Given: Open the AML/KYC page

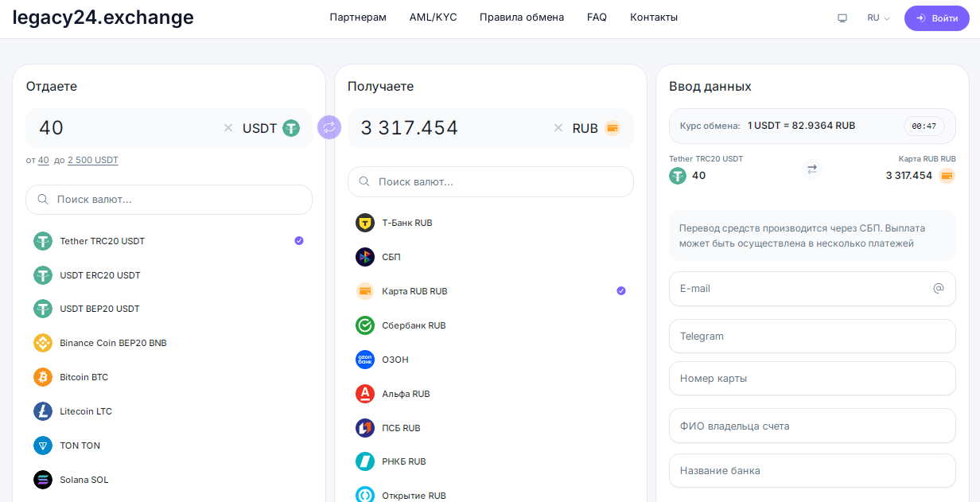Looking at the screenshot, I should (433, 18).
